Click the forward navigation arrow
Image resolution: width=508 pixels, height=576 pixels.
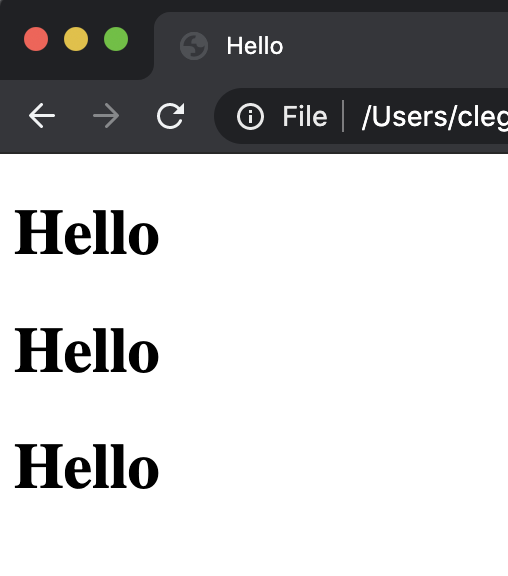106,116
